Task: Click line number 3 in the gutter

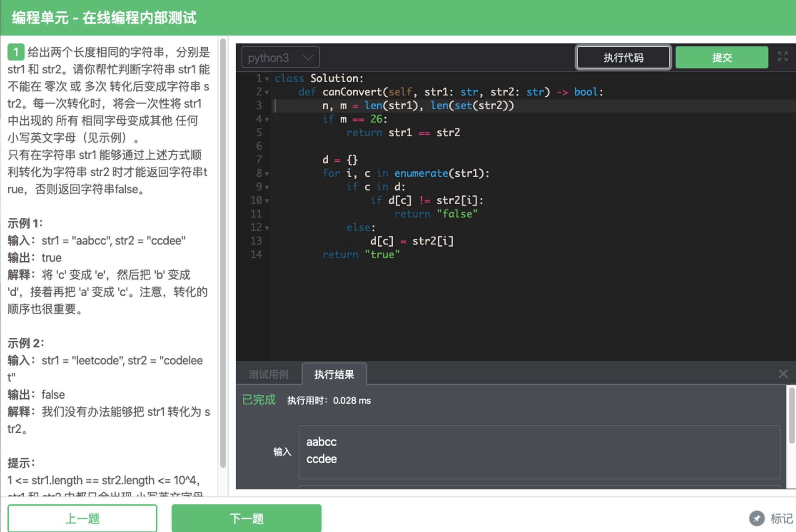Action: pos(259,105)
